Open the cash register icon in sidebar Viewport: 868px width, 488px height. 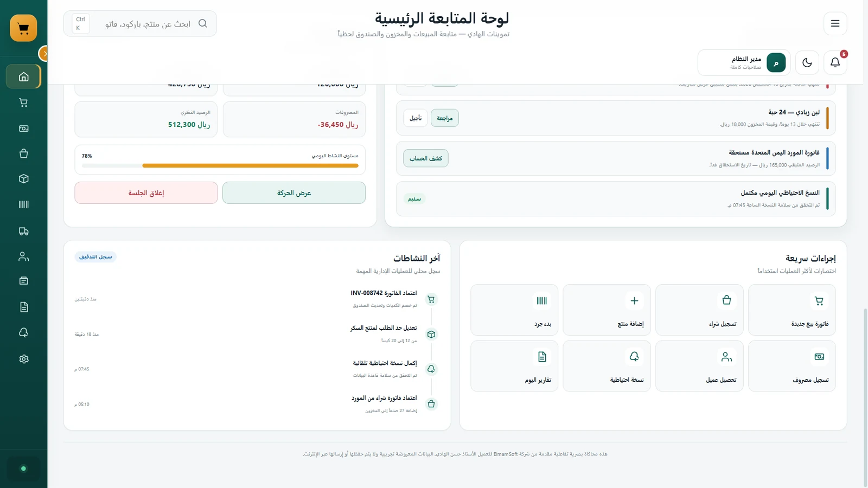23,129
